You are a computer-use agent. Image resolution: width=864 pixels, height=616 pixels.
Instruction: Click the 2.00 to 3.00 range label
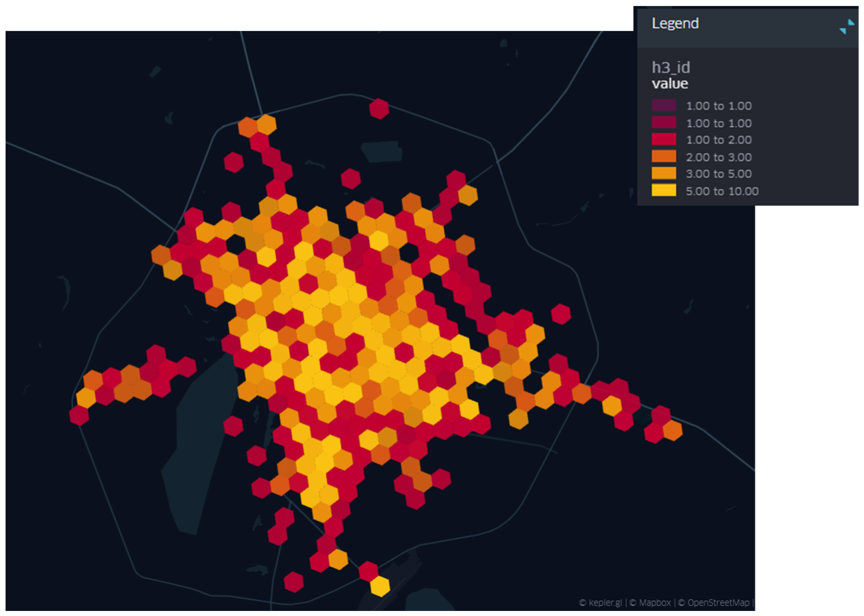pos(719,157)
